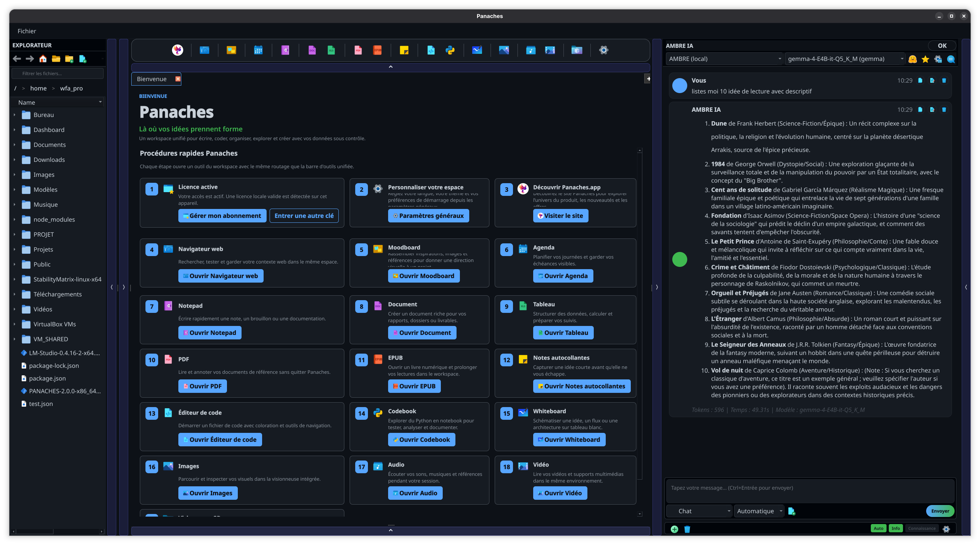Image resolution: width=980 pixels, height=545 pixels.
Task: Collapse the top toolbar with chevron
Action: click(390, 67)
